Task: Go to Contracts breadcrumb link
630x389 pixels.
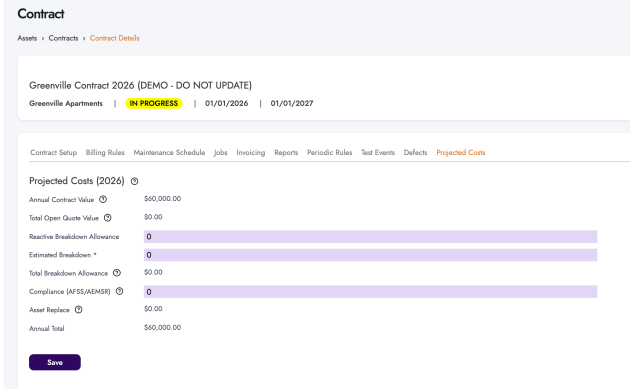Action: pyautogui.click(x=63, y=38)
